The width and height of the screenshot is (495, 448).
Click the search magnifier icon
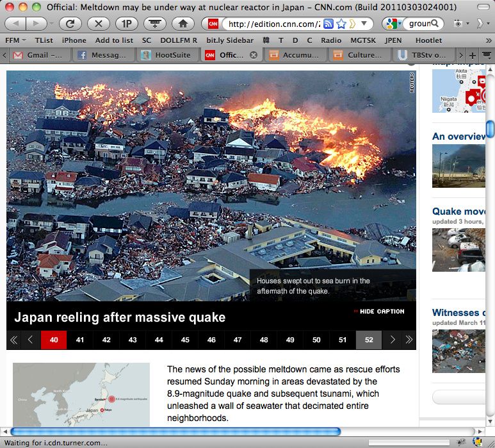click(x=435, y=24)
